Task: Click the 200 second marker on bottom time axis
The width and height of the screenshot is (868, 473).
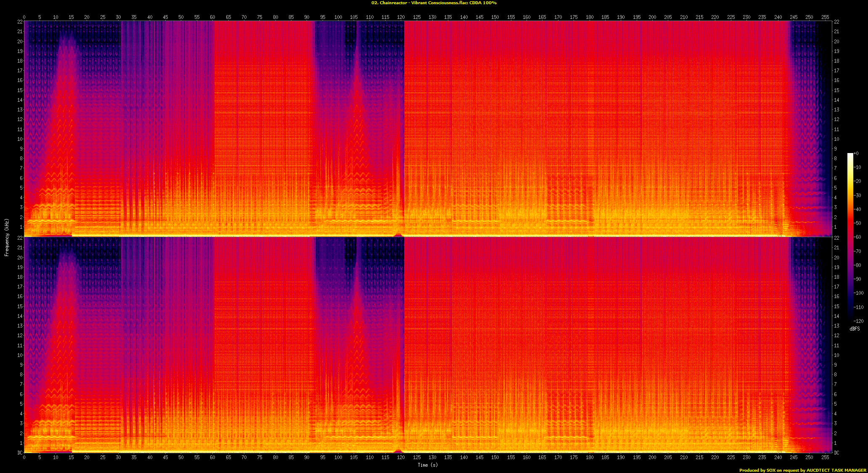Action: tap(652, 457)
